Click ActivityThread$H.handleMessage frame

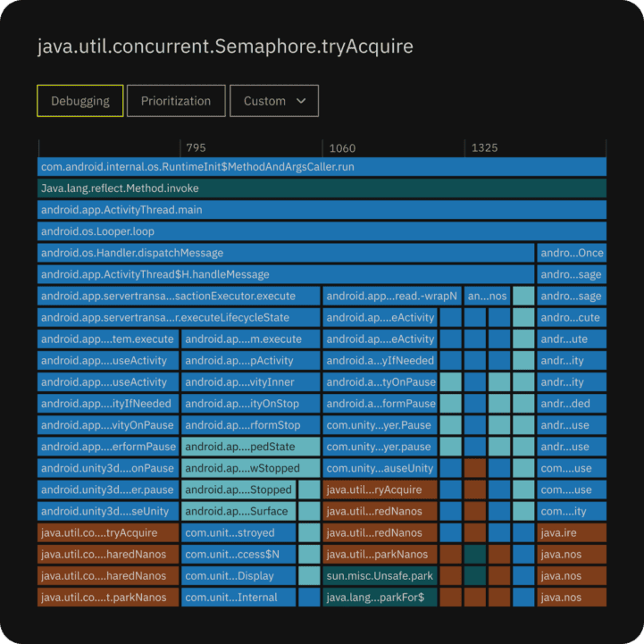(286, 274)
